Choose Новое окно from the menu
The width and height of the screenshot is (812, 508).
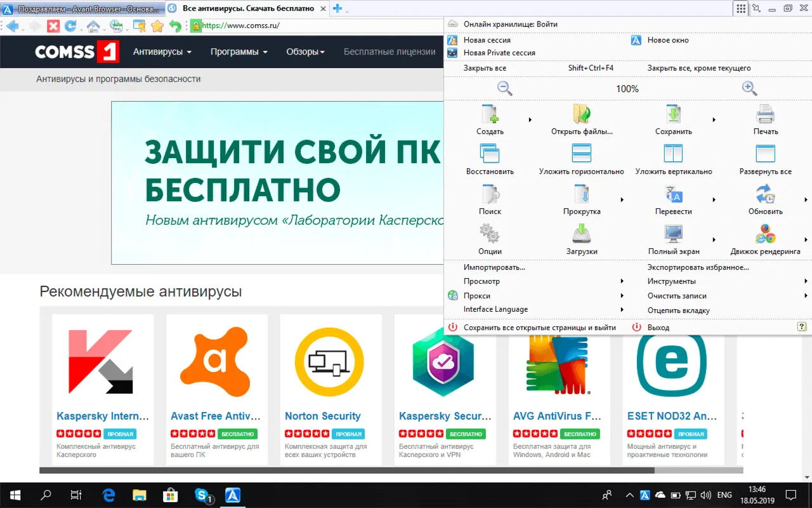(667, 40)
